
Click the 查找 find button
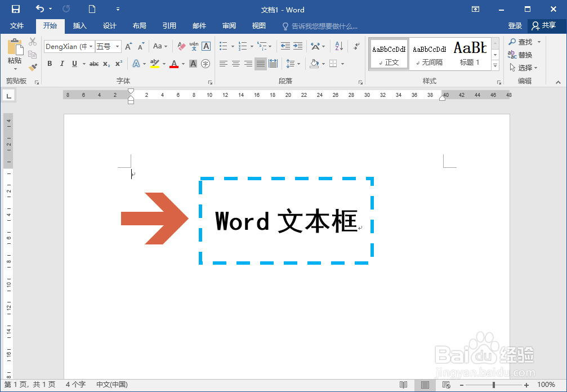[x=521, y=42]
